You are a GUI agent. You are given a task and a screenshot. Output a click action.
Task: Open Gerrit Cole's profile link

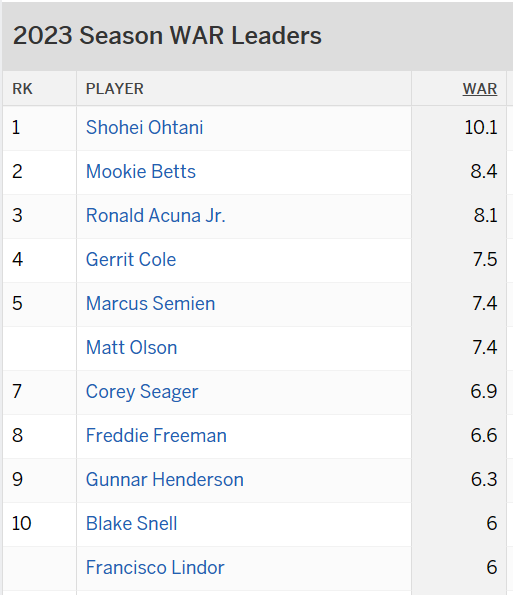tap(131, 260)
